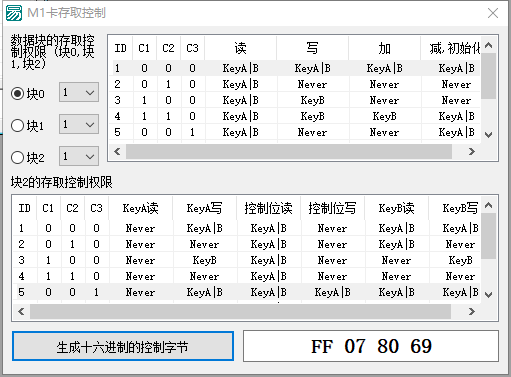Click the 控制位写 column header
Screen dimensions: 511x377
pyautogui.click(x=332, y=208)
